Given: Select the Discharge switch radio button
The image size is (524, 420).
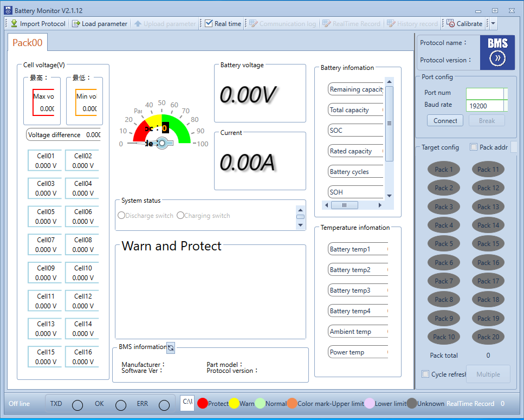Looking at the screenshot, I should pyautogui.click(x=121, y=216).
